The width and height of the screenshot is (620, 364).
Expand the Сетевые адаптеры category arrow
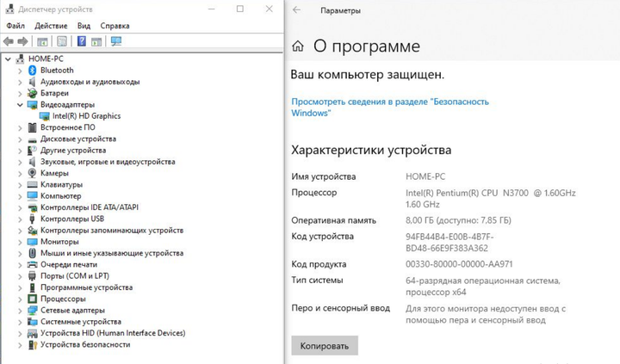click(20, 311)
